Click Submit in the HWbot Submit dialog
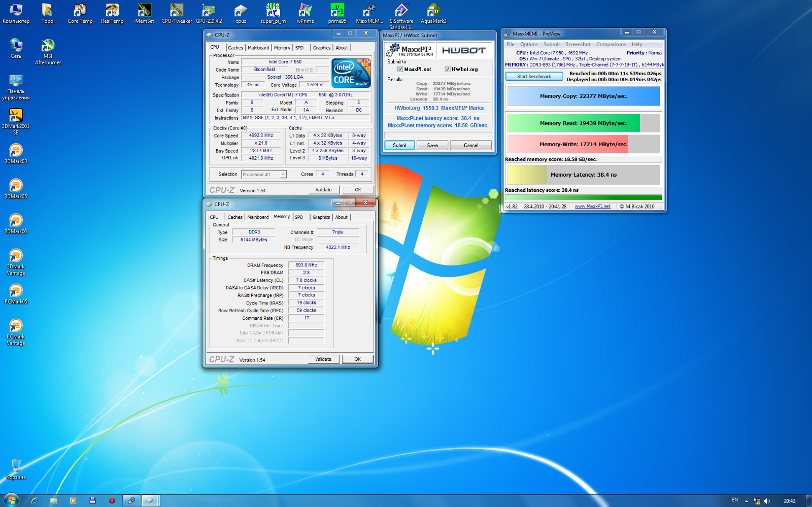The width and height of the screenshot is (812, 507). 399,145
